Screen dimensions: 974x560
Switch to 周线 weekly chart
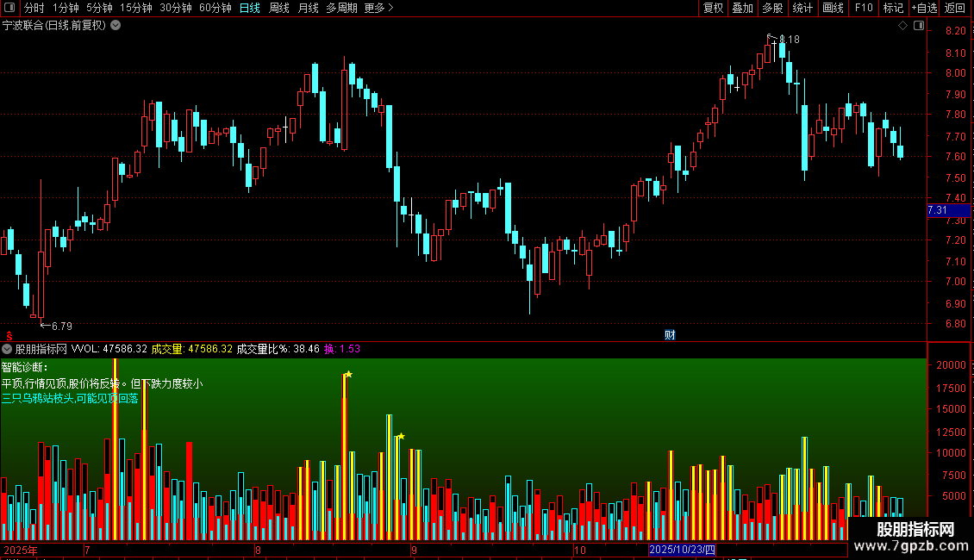(279, 8)
